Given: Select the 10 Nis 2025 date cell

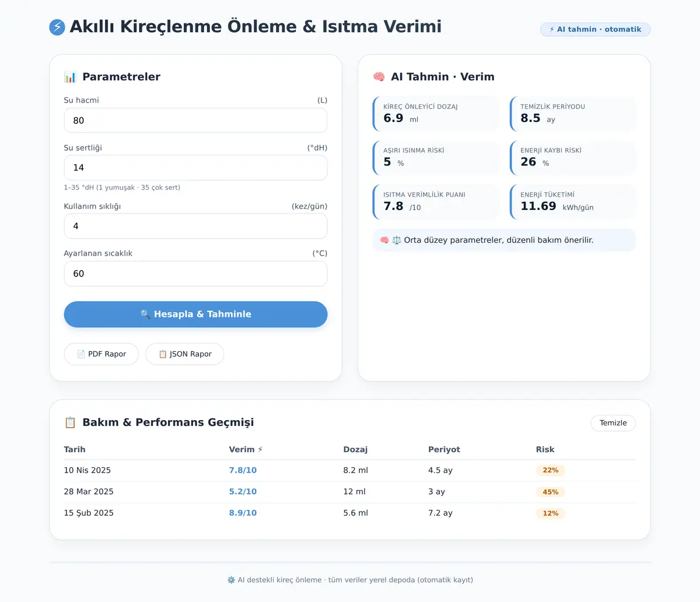Looking at the screenshot, I should (x=87, y=470).
